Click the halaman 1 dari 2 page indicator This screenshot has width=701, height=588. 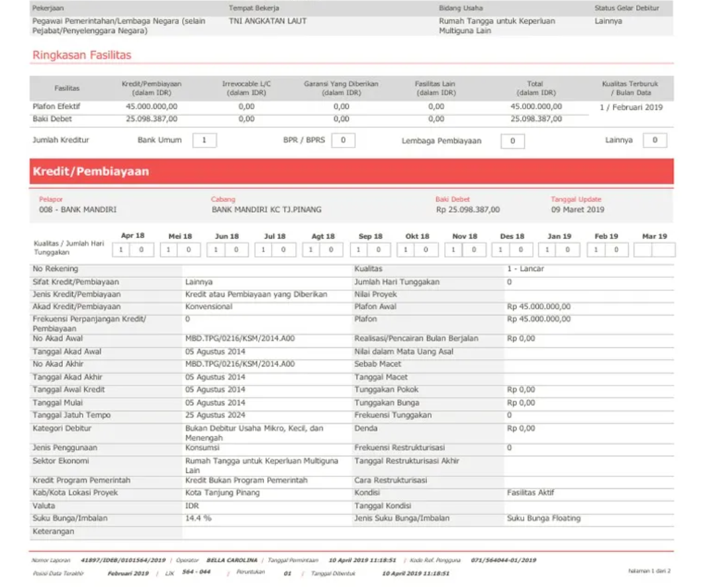pos(649,570)
